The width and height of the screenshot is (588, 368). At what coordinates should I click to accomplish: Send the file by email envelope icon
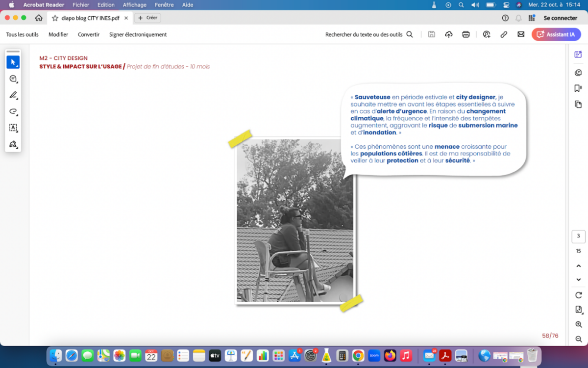521,34
